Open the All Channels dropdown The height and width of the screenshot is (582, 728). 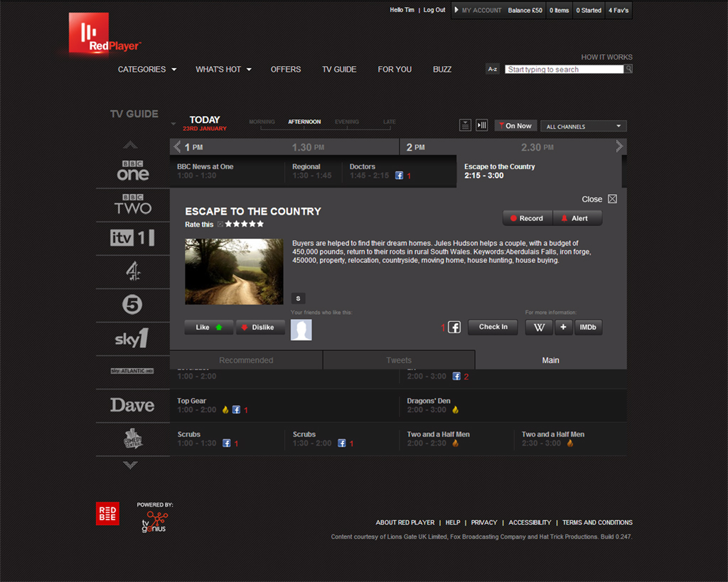[584, 126]
